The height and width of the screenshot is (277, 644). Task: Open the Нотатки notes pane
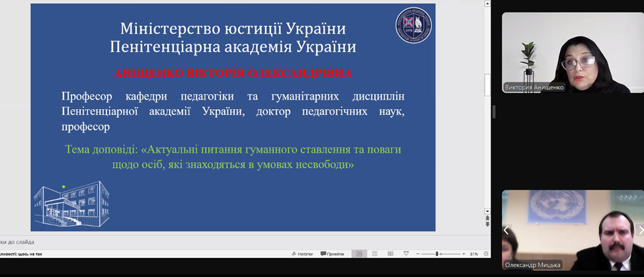pos(302,253)
